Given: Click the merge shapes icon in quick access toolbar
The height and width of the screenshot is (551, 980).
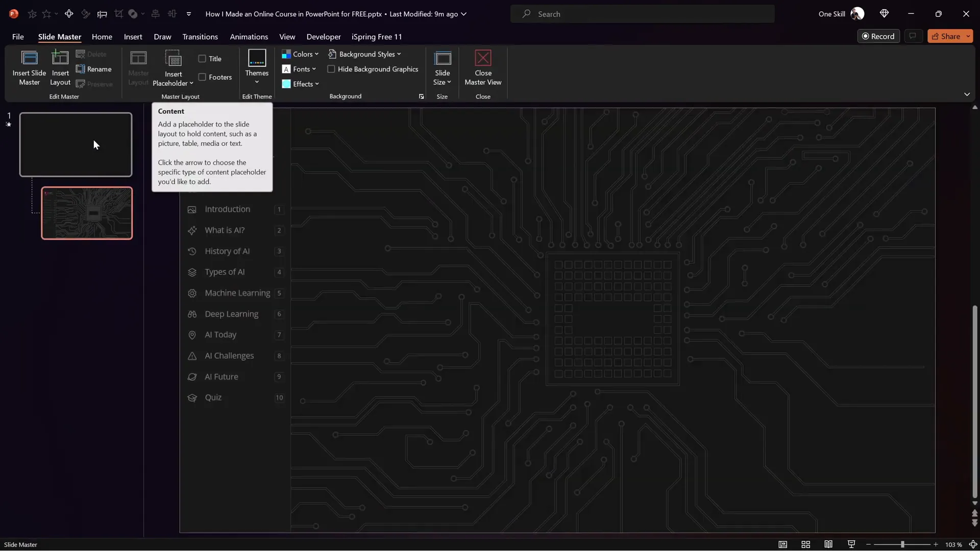Looking at the screenshot, I should (133, 14).
